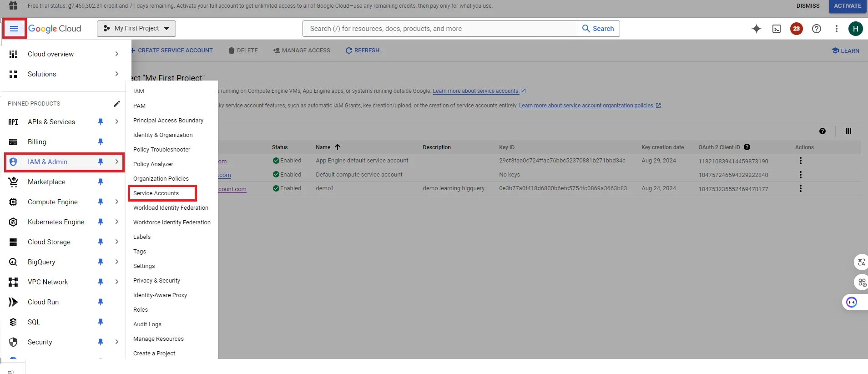Expand Cloud overview submenu arrow
The image size is (868, 374).
[117, 54]
